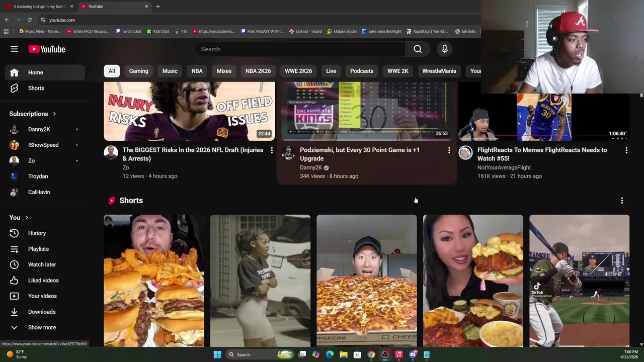
Task: Open History in the sidebar
Action: (45, 233)
